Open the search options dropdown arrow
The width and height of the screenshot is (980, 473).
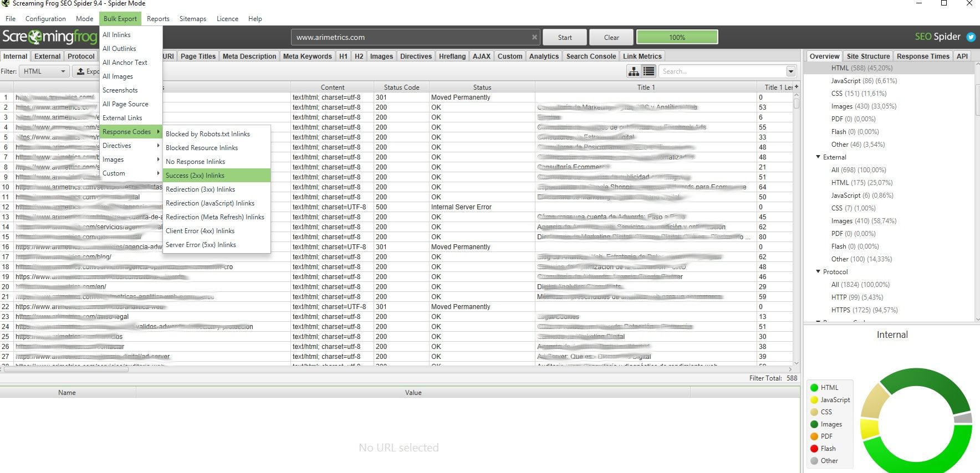(x=791, y=71)
